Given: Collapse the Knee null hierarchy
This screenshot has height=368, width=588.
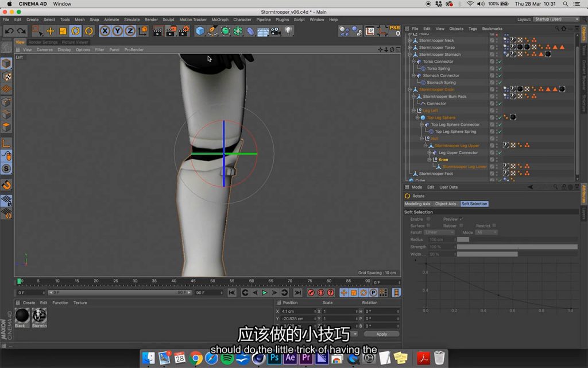Looking at the screenshot, I should tap(430, 160).
